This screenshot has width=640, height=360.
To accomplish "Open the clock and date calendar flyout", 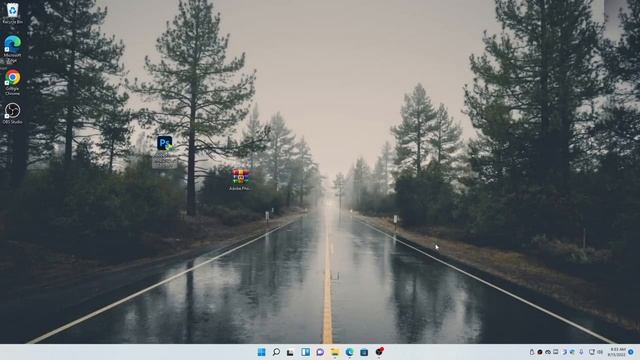I will pos(617,352).
